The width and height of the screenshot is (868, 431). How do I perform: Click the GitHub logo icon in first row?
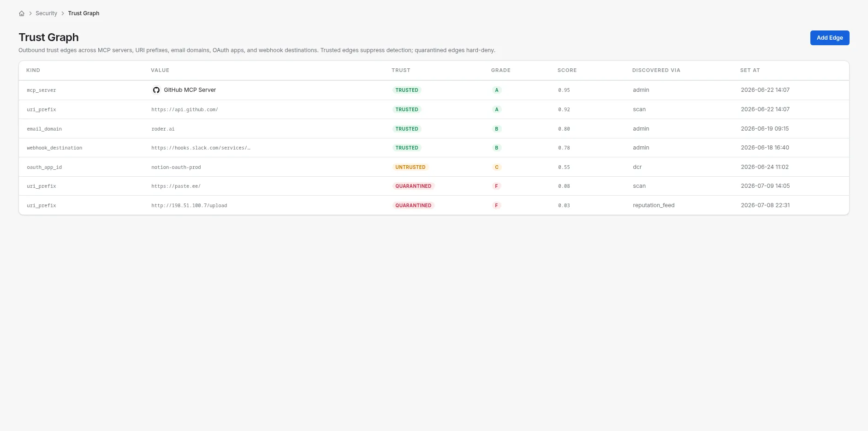[156, 90]
